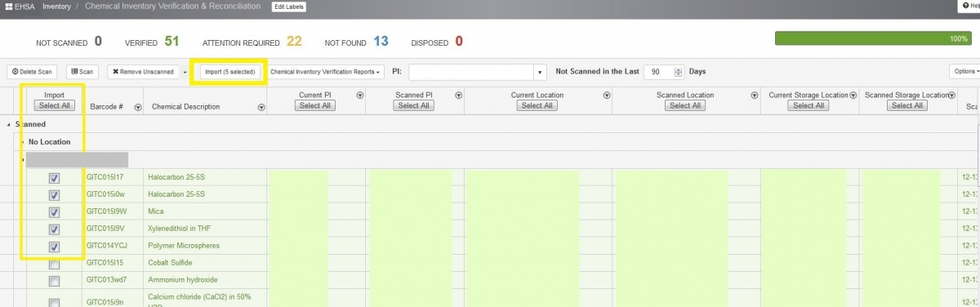Image resolution: width=980 pixels, height=307 pixels.
Task: Open the Current PI column filter icon
Action: click(360, 96)
